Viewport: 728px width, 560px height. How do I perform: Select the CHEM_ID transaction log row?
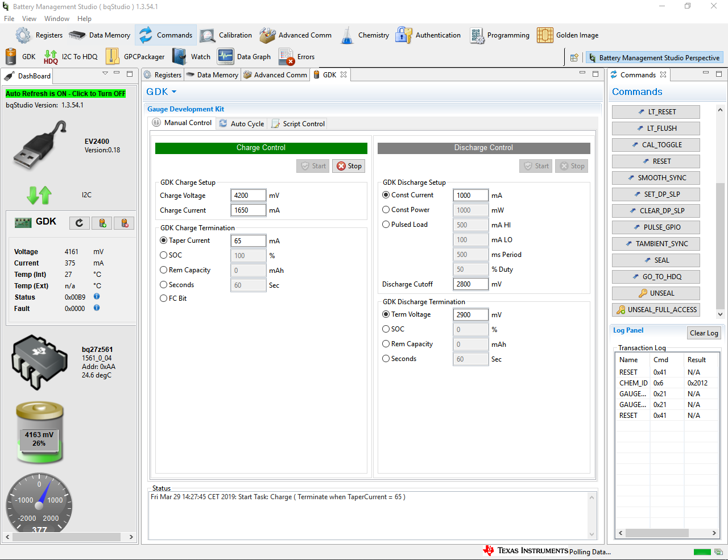[x=667, y=383]
